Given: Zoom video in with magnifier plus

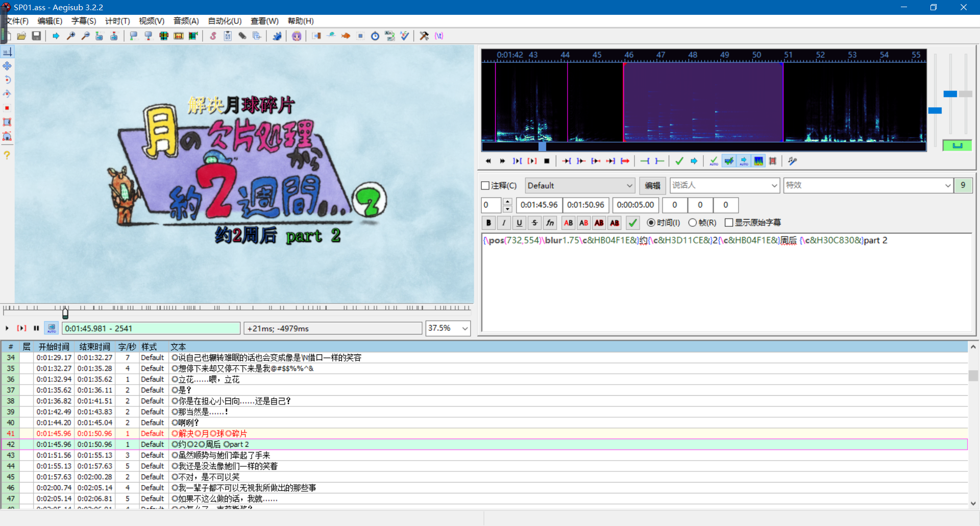Looking at the screenshot, I should (x=71, y=36).
